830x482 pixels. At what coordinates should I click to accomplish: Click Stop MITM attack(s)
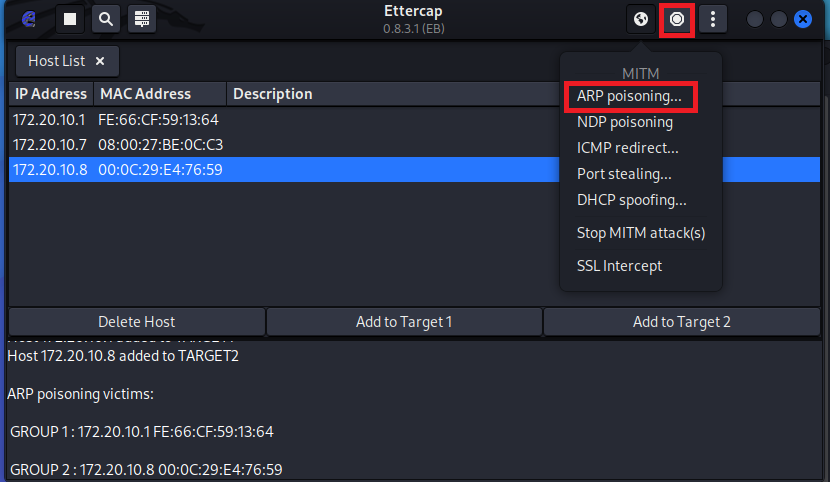[641, 233]
